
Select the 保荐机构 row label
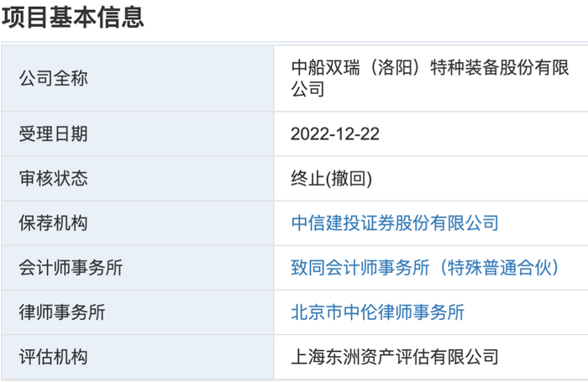pyautogui.click(x=53, y=223)
